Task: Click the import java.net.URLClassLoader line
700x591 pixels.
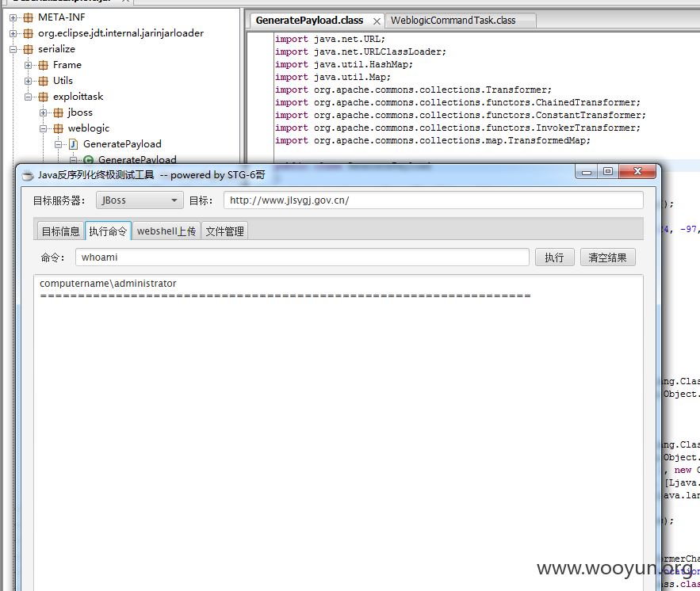Action: [x=360, y=51]
